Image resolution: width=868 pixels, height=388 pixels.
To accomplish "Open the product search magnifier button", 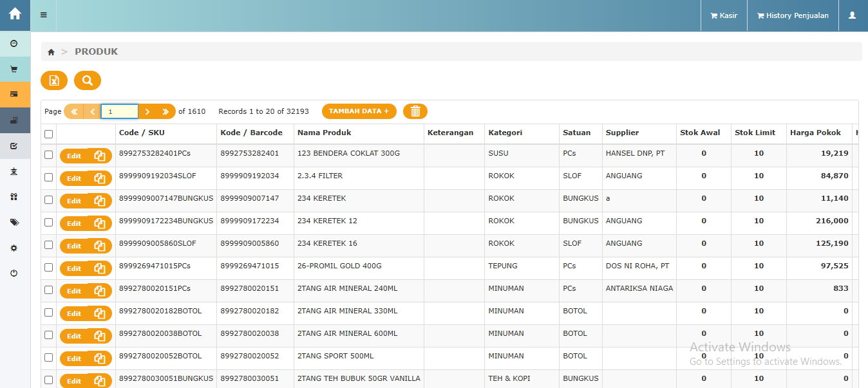I will [88, 80].
